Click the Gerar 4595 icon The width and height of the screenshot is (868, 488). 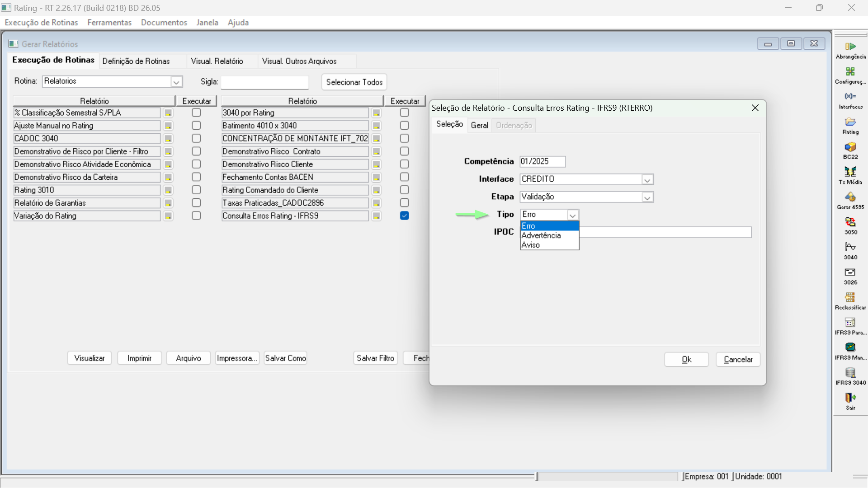click(x=850, y=197)
